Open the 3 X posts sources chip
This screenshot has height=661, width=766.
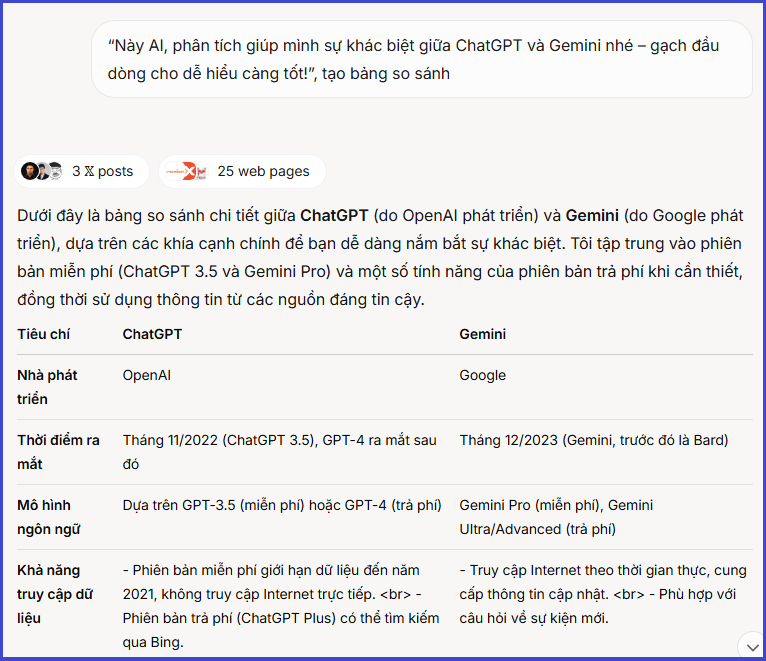pyautogui.click(x=81, y=171)
